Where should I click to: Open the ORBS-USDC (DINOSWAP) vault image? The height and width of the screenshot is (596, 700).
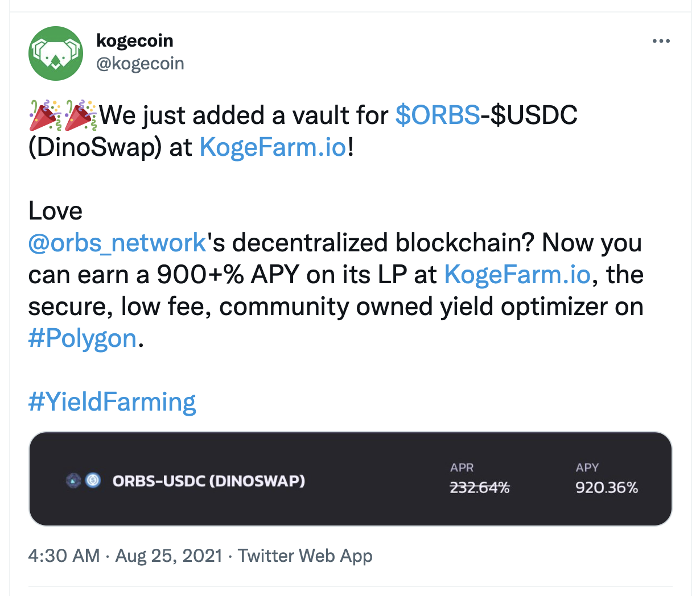[350, 479]
